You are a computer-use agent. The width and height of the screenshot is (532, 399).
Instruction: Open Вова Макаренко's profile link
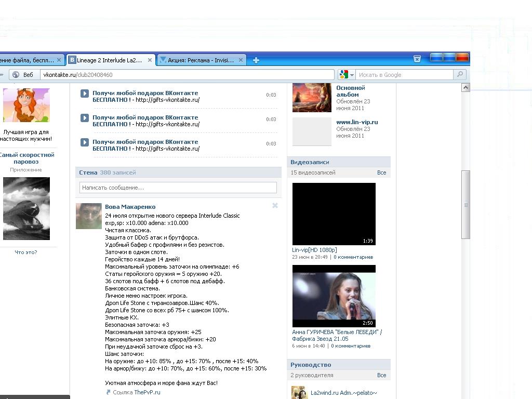130,207
